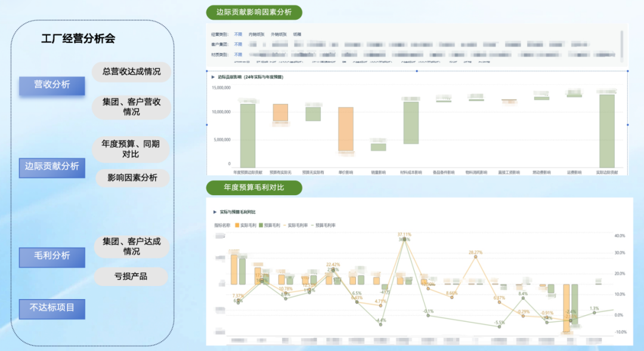The height and width of the screenshot is (351, 644).
Task: Select 不限 in the 经营类别 filter row
Action: (x=238, y=35)
